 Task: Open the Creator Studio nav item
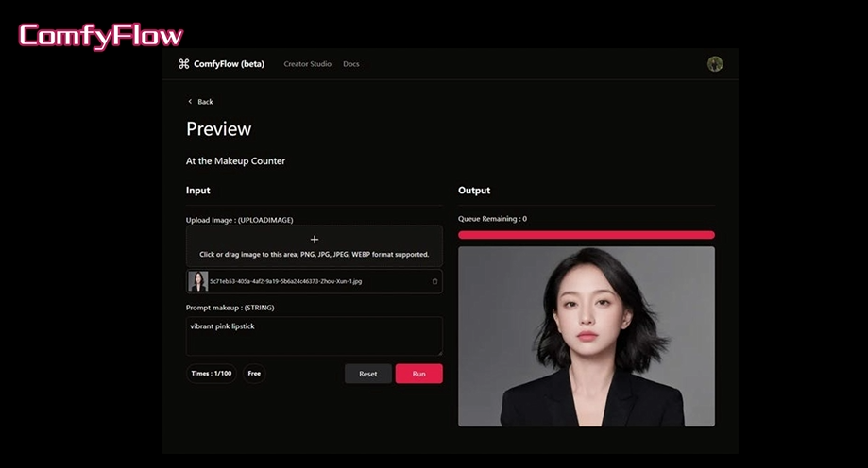pos(307,64)
